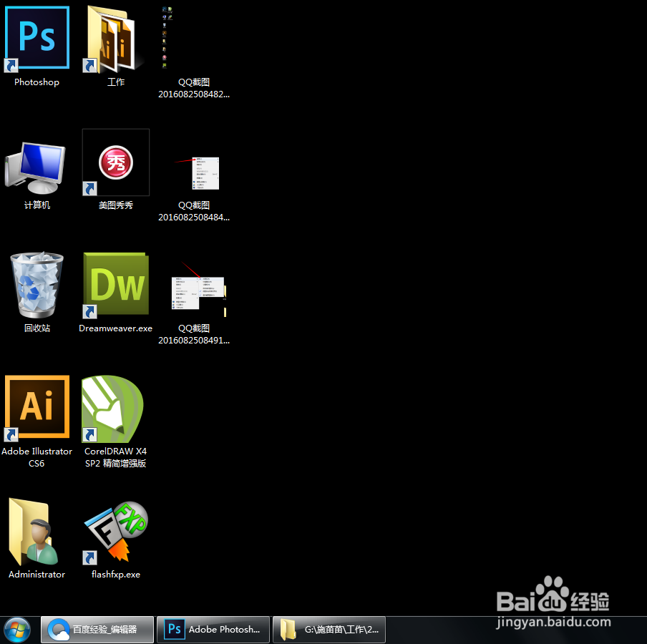Click the 计算机 label text

click(x=37, y=205)
